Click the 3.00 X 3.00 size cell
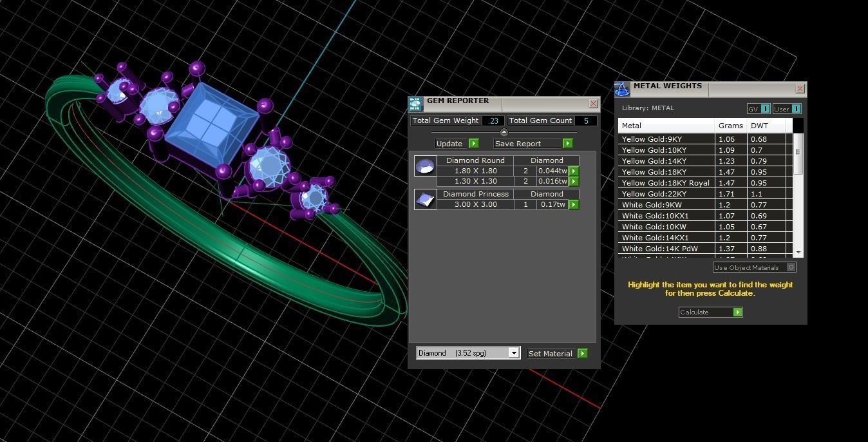The image size is (868, 442). pos(475,205)
